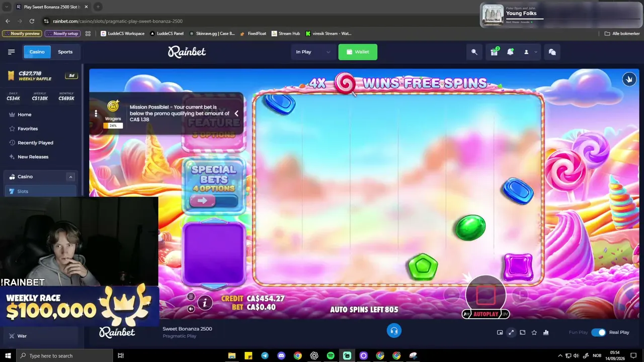This screenshot has height=362, width=644.
Task: Open the Alle bokmerker folder
Action: pos(622,34)
